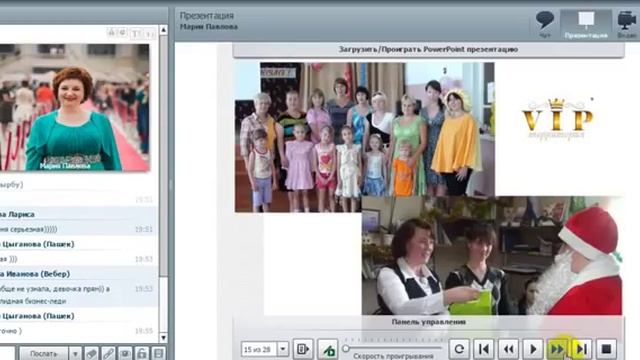640x360 pixels.
Task: Click slide list icon beside slide selector
Action: coord(303,349)
